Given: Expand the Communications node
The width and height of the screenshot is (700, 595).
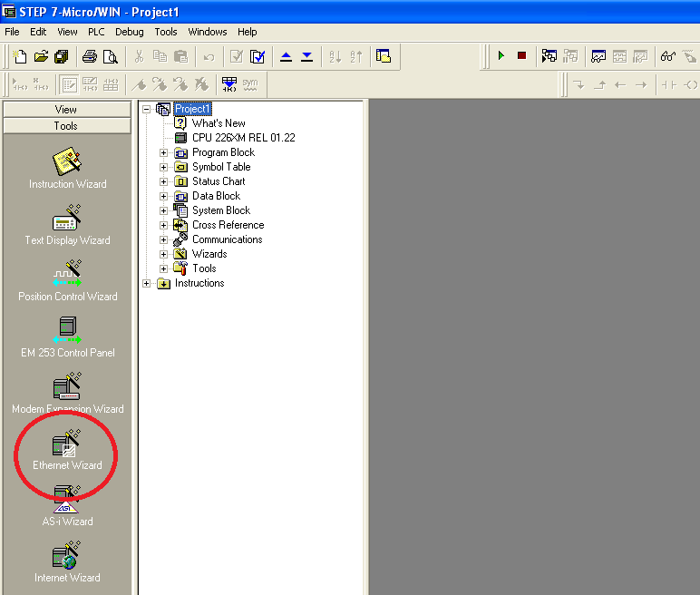Looking at the screenshot, I should click(x=163, y=239).
